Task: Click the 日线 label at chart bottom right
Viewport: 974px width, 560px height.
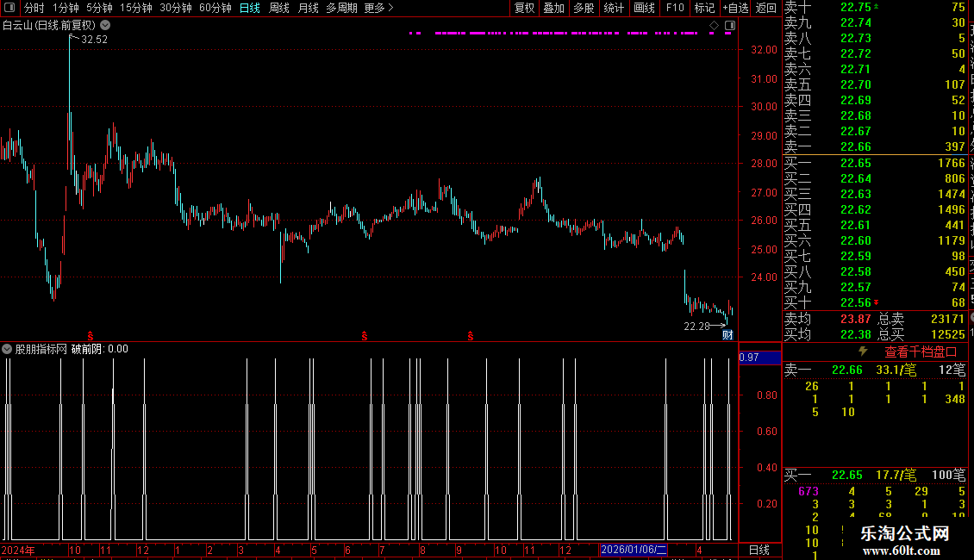Action: [759, 550]
